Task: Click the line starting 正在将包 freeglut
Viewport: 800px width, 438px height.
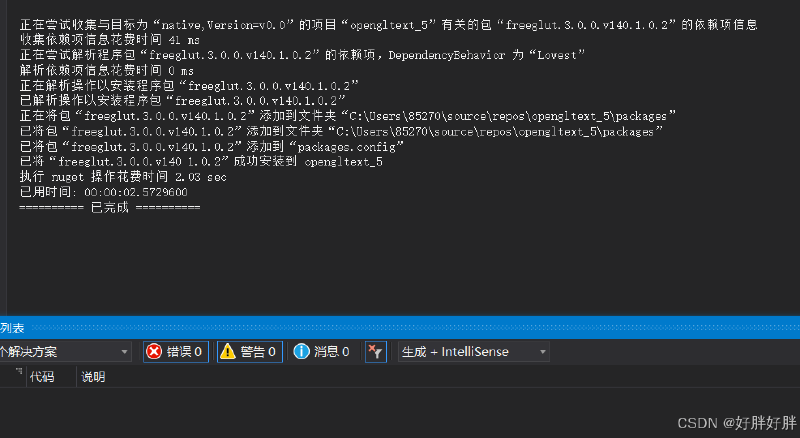Action: coord(347,116)
